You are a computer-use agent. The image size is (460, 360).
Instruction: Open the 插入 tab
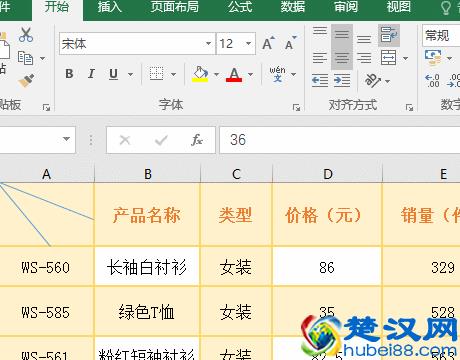click(110, 7)
